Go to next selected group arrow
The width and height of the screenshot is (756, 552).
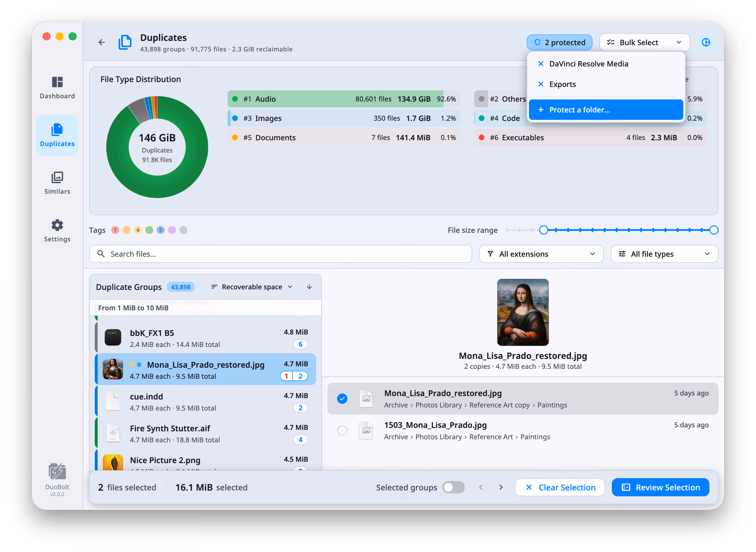501,487
